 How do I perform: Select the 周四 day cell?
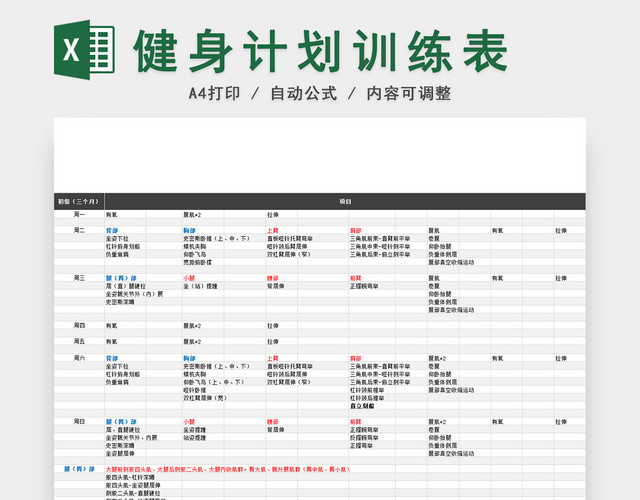click(x=79, y=326)
